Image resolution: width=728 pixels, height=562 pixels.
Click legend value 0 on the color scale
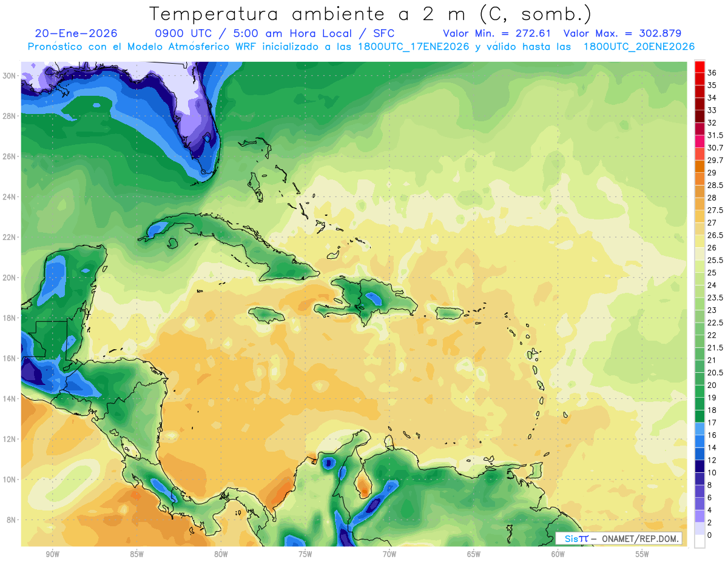pos(710,535)
